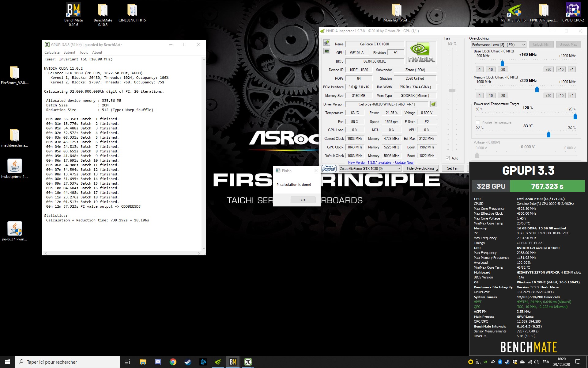
Task: Open BenchMate 0.10.5 folder icon
Action: 103,14
